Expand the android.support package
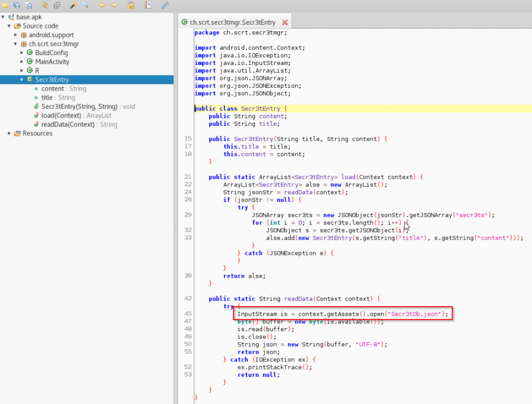Viewport: 532px width, 404px height. click(x=16, y=35)
